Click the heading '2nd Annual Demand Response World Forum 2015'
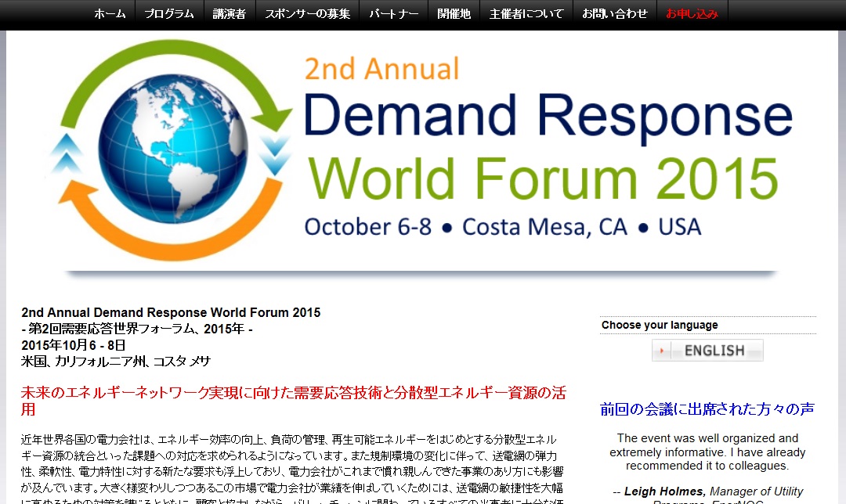Image resolution: width=846 pixels, height=504 pixels. [171, 312]
